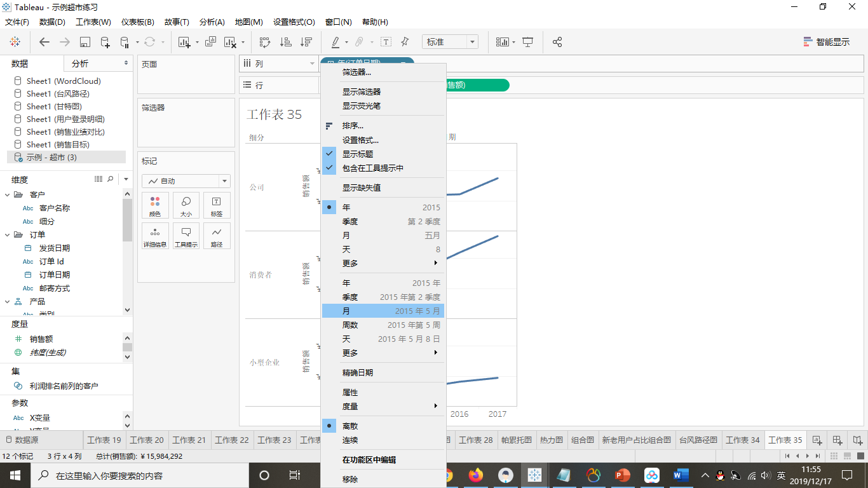Click the 颜色 marks card
The height and width of the screenshot is (488, 868).
(x=155, y=205)
